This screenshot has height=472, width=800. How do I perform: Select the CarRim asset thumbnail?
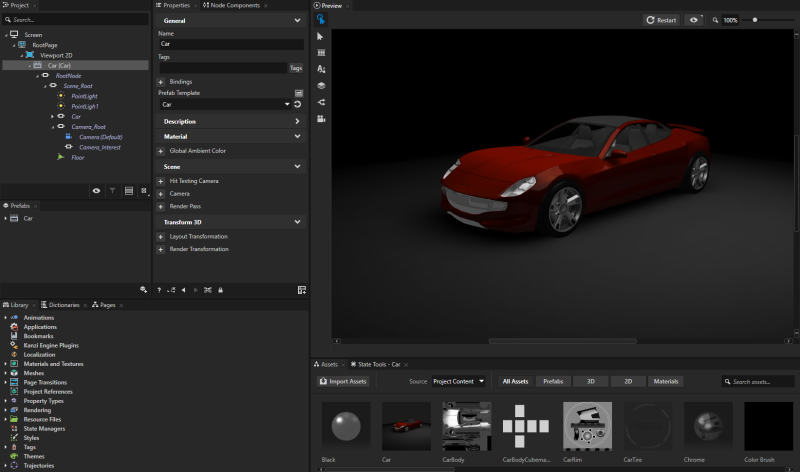click(x=587, y=427)
